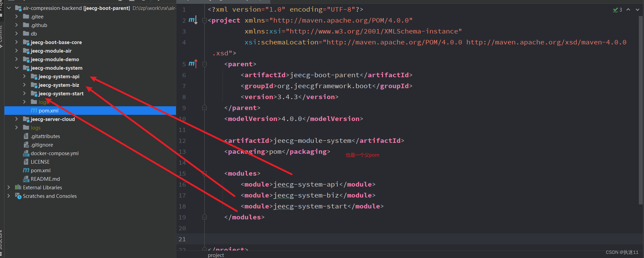Click the .gitattributes file icon
This screenshot has width=644, height=258.
click(x=26, y=136)
